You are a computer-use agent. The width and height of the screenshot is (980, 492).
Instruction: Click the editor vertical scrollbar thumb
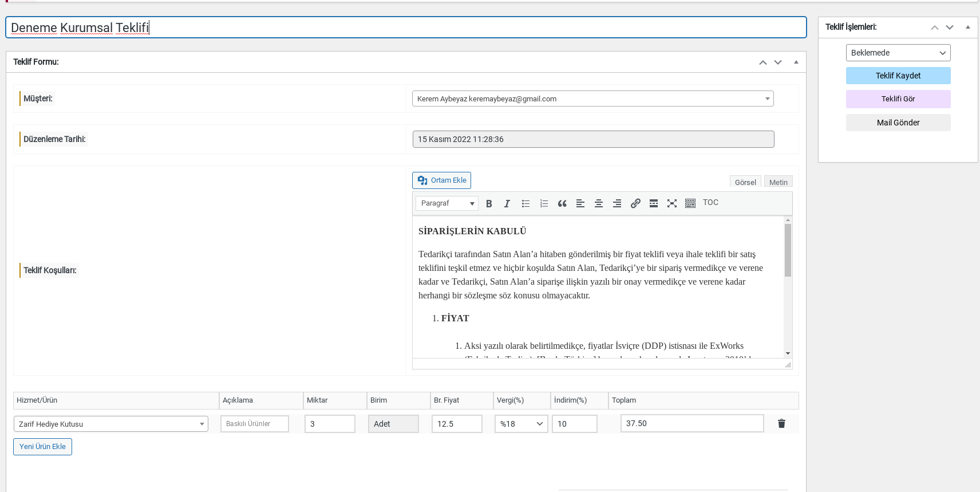pos(788,250)
